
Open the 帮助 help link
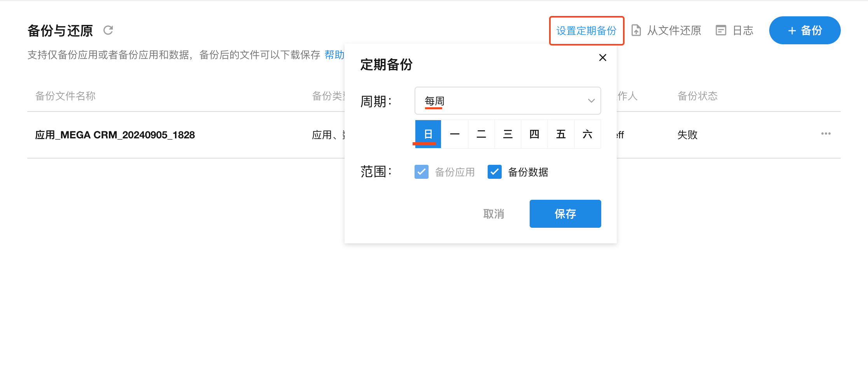coord(334,55)
